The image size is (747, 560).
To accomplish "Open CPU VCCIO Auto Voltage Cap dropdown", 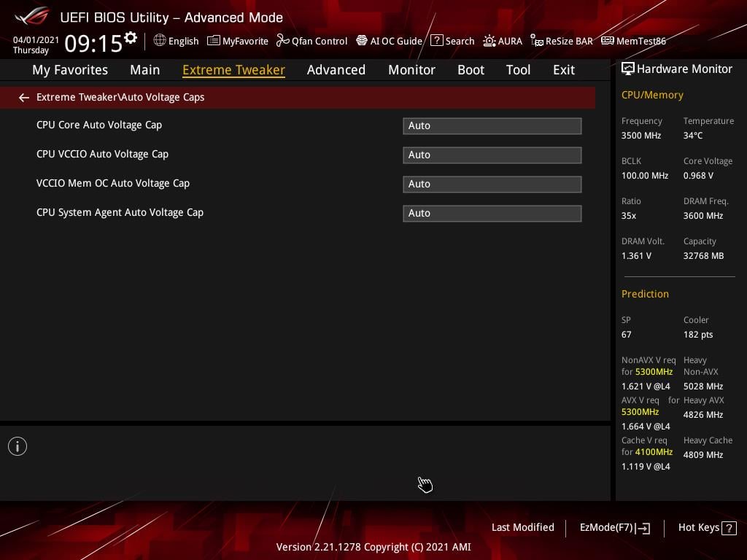I will click(492, 155).
